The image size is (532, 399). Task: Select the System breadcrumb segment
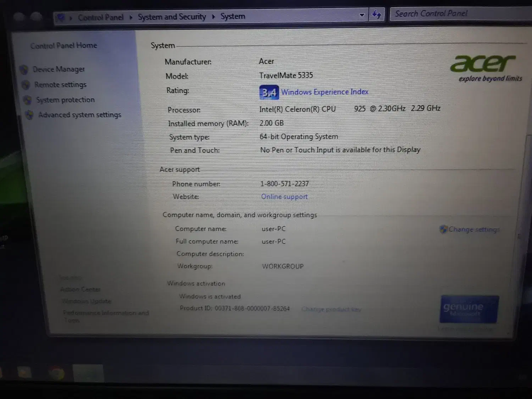coord(233,16)
